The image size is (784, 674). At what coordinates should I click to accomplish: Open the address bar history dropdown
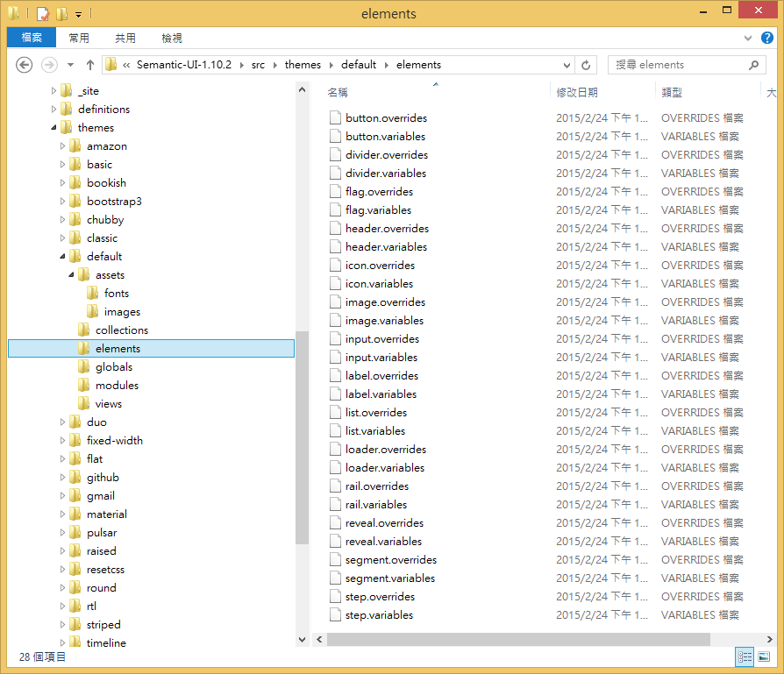tap(567, 65)
